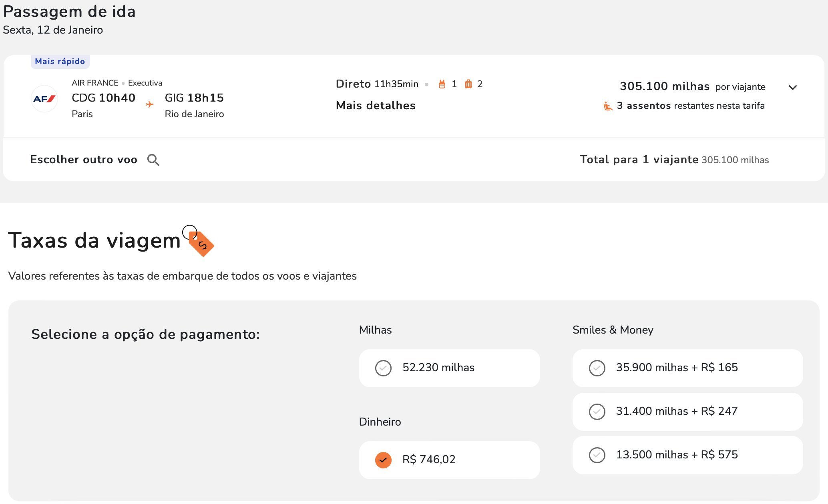This screenshot has width=828, height=504.
Task: Click the Passagem de ida heading
Action: pos(69,12)
